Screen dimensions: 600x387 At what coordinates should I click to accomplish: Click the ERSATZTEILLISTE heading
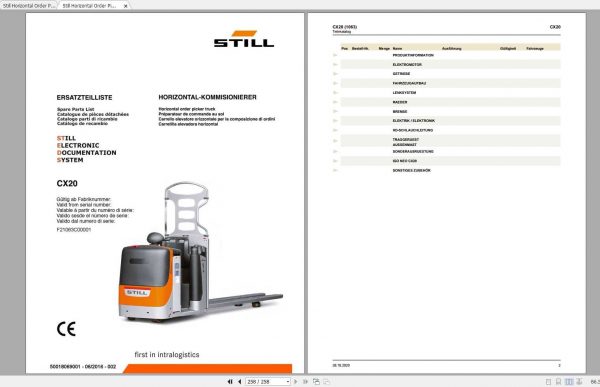[x=85, y=98]
